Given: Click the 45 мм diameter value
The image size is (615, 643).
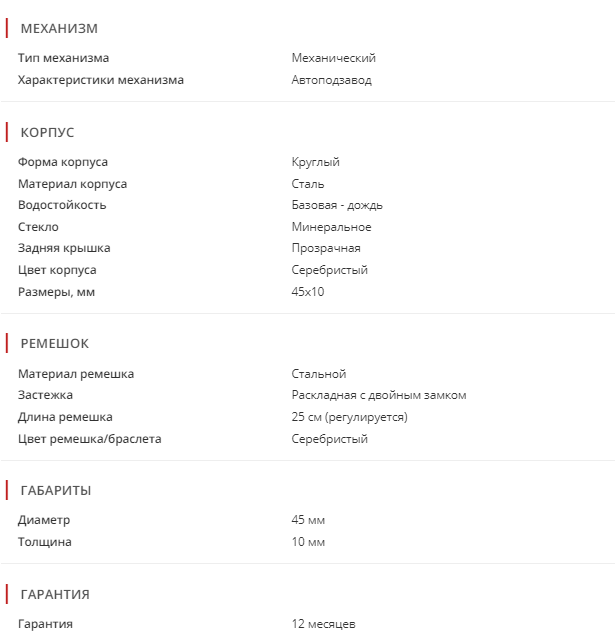Looking at the screenshot, I should point(308,520).
